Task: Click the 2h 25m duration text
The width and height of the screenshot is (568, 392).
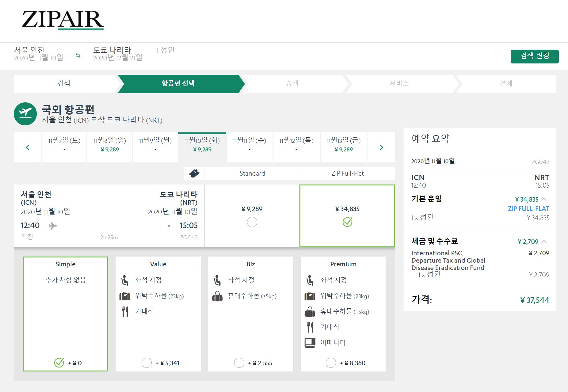Action: pos(109,237)
